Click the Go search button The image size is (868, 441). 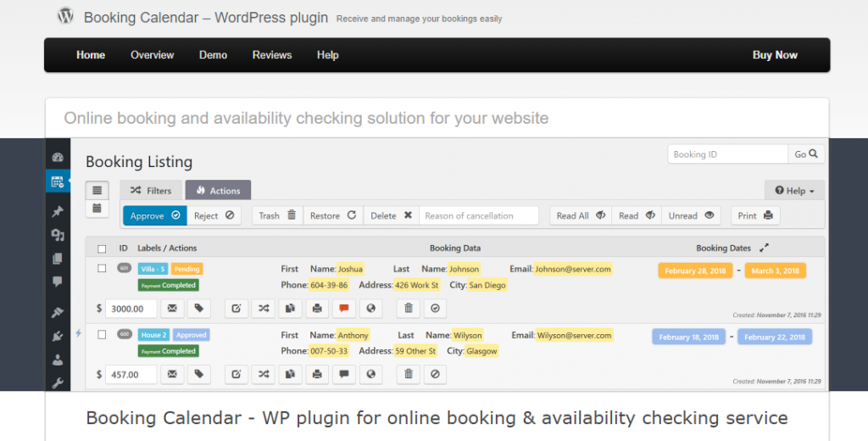(x=806, y=154)
